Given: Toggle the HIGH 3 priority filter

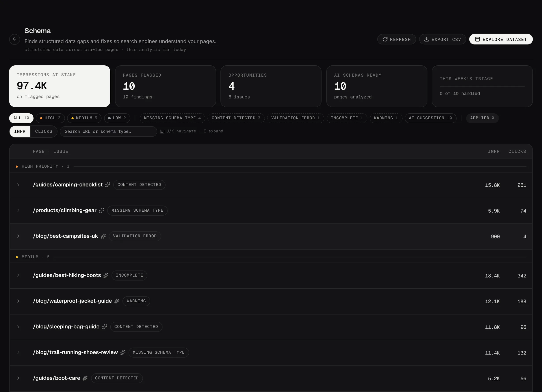Looking at the screenshot, I should tap(50, 118).
